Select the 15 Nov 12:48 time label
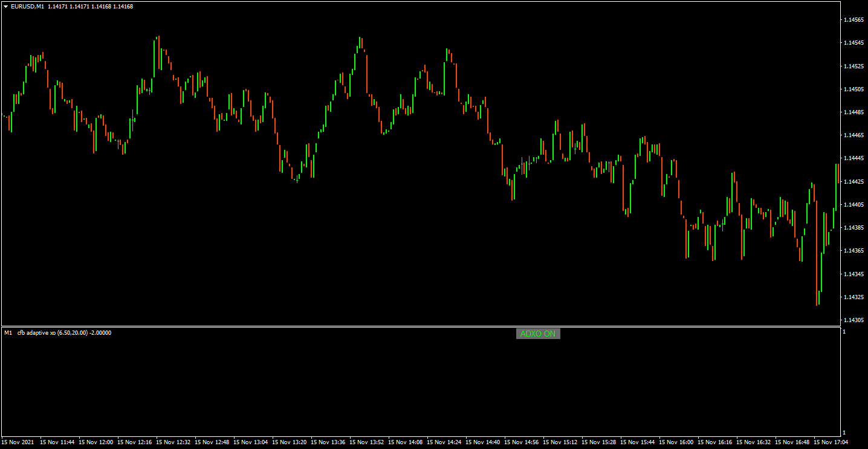 pos(212,442)
